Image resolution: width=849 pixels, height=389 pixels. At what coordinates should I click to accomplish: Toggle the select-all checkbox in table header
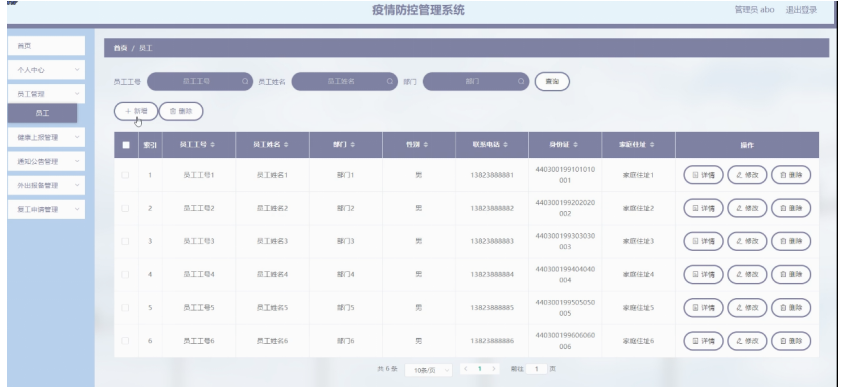pyautogui.click(x=126, y=145)
